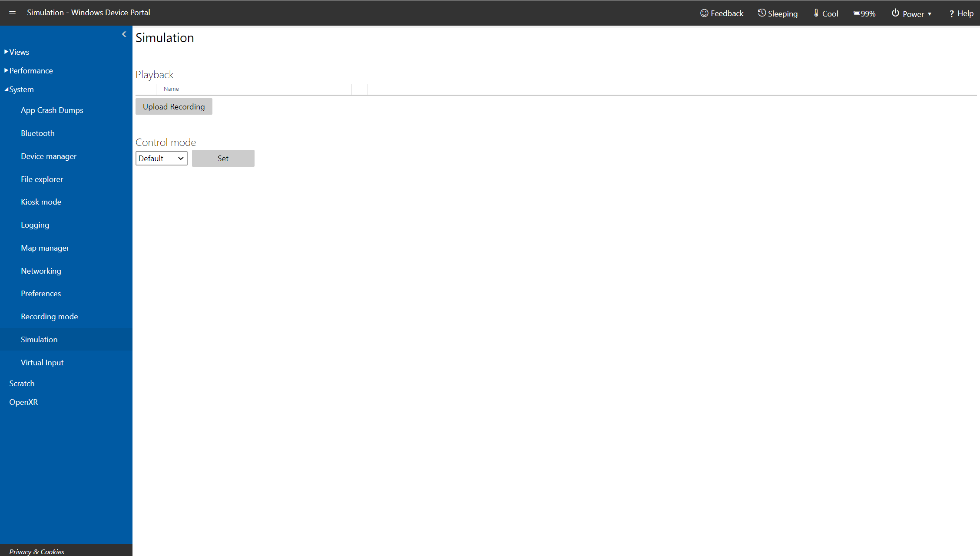Click the Set button for control mode
This screenshot has height=556, width=980.
223,158
